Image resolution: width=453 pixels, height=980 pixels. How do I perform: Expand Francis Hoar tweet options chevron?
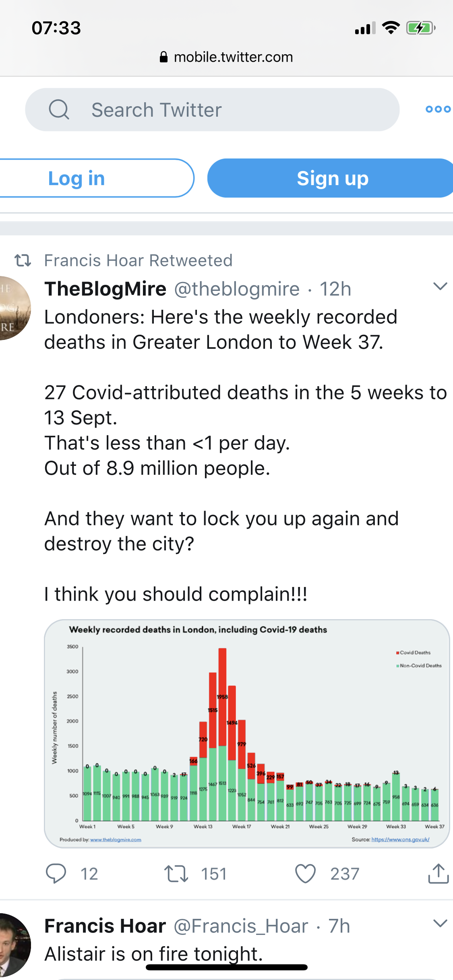(440, 923)
